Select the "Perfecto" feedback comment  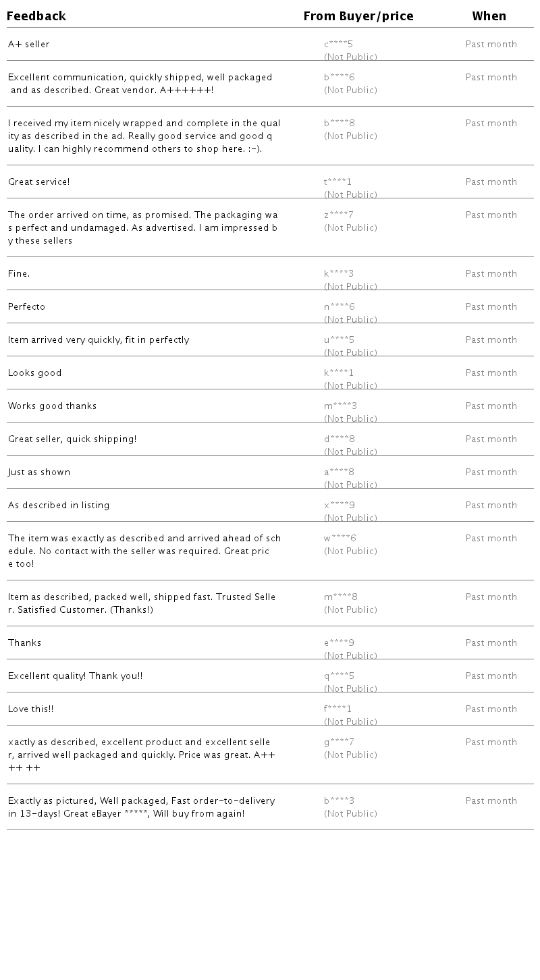click(x=27, y=307)
